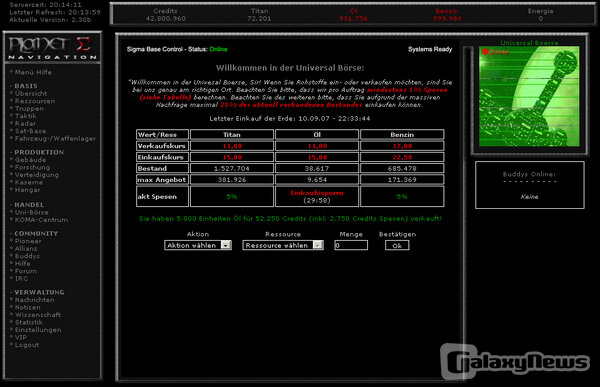Screen dimensions: 600x387
Task: Click the Öl column header
Action: point(317,134)
